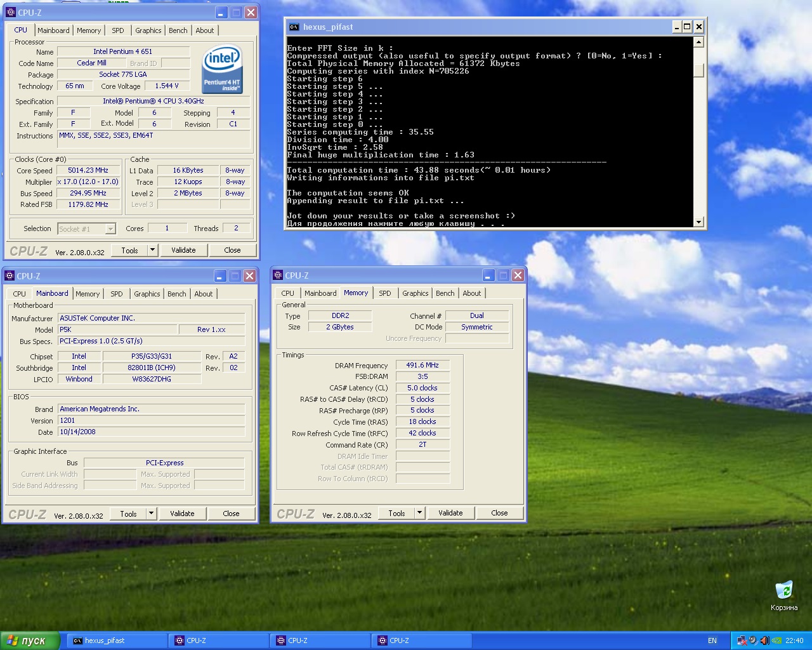Switch to hexus_pifast in the taskbar

(x=117, y=640)
